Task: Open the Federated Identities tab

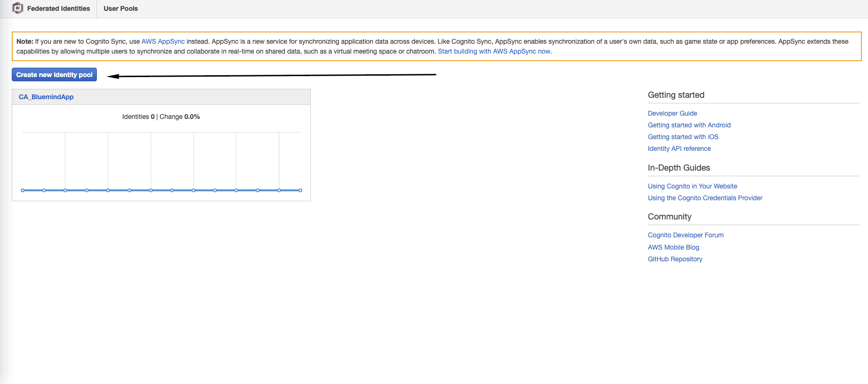Action: coord(58,8)
